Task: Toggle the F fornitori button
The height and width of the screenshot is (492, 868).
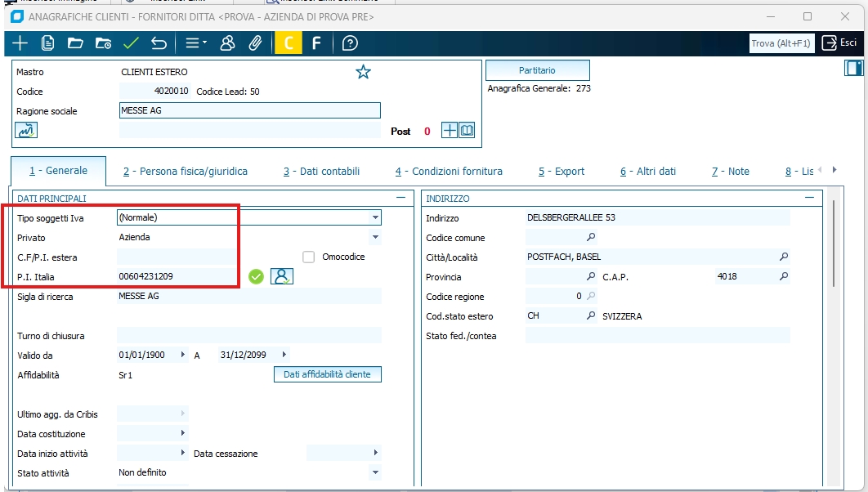Action: coord(316,43)
